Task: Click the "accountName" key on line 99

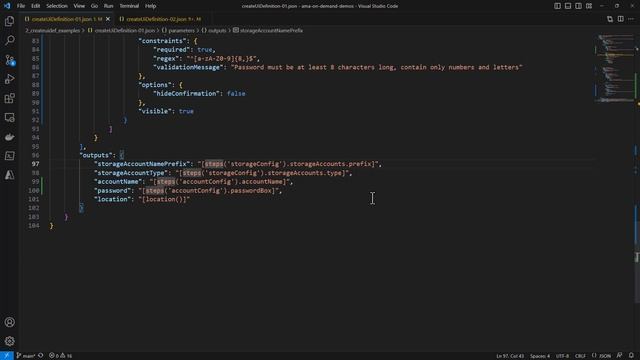Action: click(118, 182)
